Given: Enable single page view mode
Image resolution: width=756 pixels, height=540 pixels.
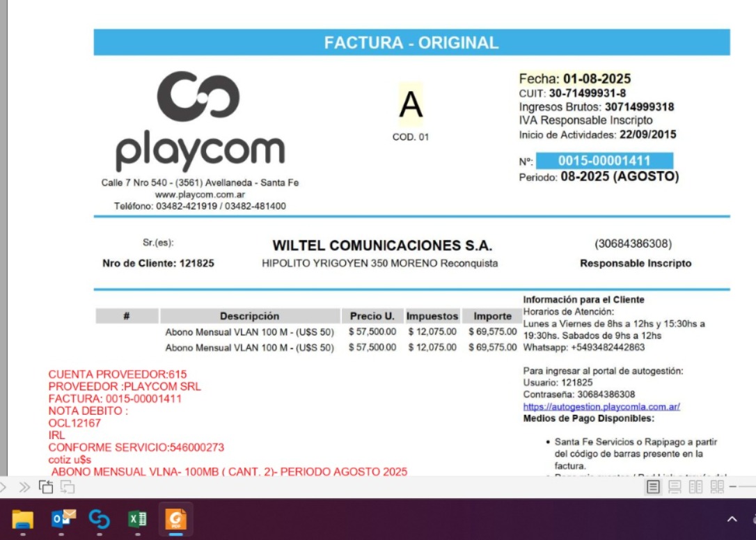Looking at the screenshot, I should (x=653, y=487).
